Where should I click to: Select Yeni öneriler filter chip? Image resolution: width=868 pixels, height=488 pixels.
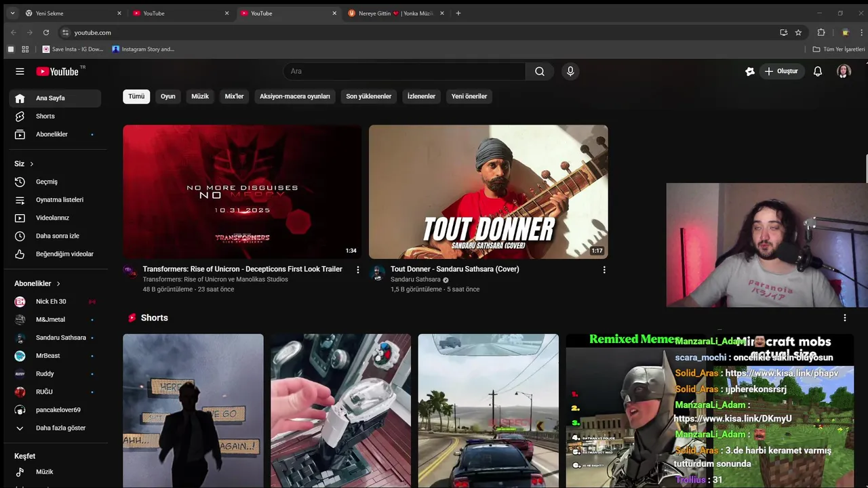[469, 96]
